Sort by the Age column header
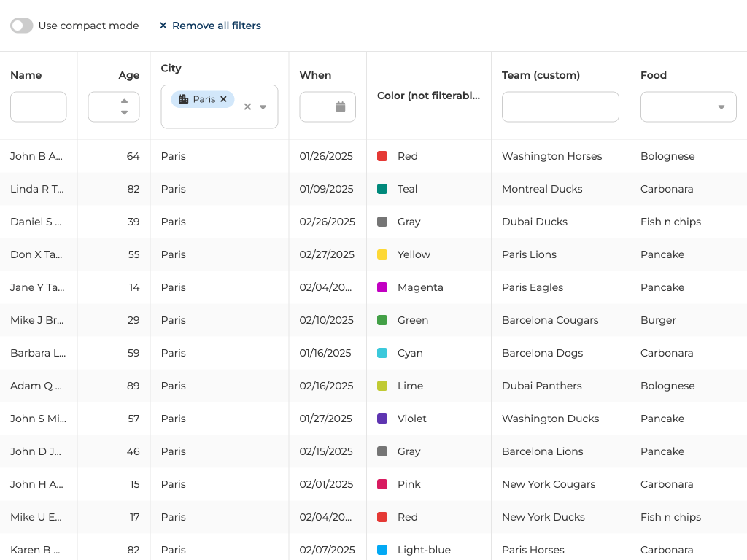This screenshot has width=747, height=560. click(x=129, y=75)
